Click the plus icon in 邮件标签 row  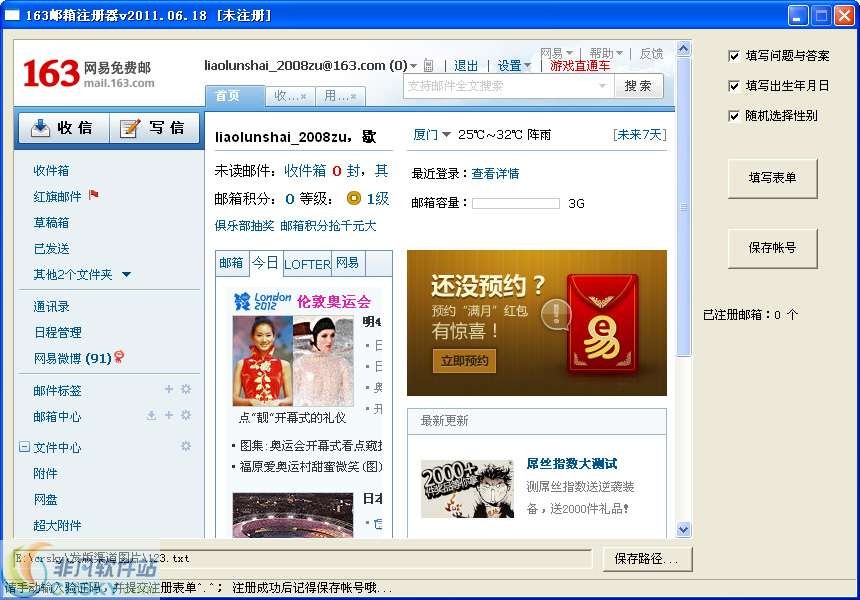169,389
